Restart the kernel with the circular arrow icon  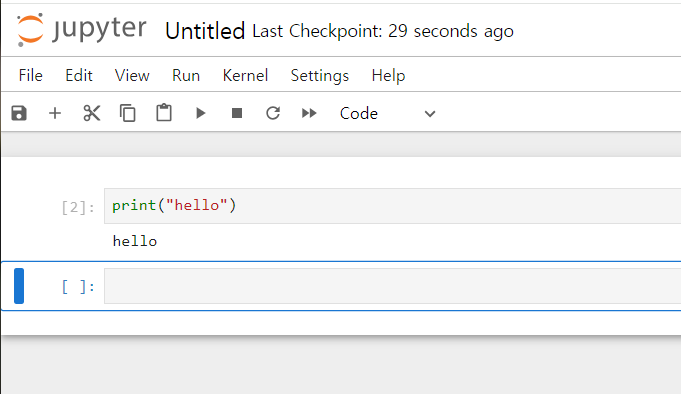273,113
